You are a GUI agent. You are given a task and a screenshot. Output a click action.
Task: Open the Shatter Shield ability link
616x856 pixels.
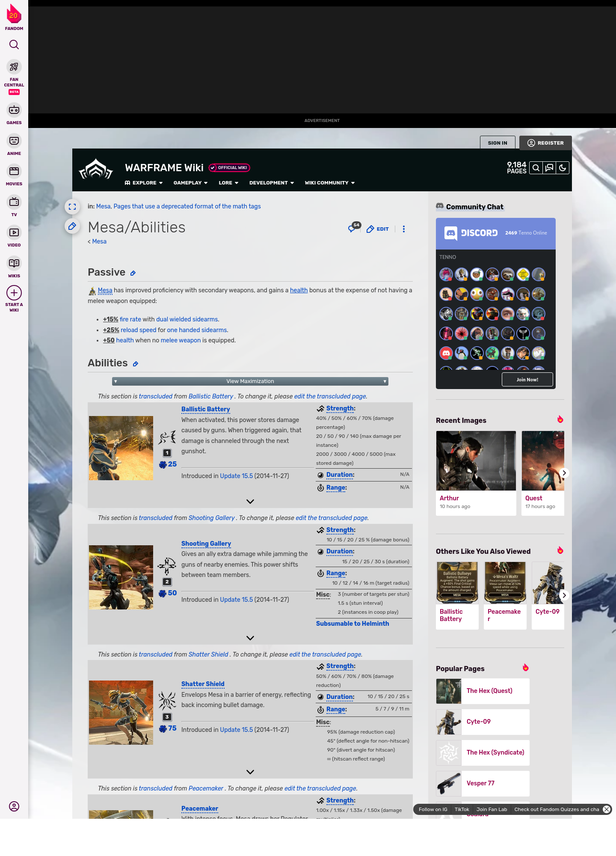[203, 684]
